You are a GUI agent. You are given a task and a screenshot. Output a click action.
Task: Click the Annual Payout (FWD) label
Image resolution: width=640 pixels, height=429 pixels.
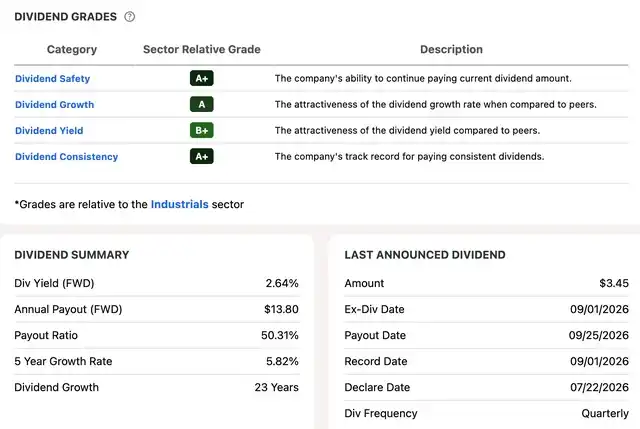tap(68, 309)
